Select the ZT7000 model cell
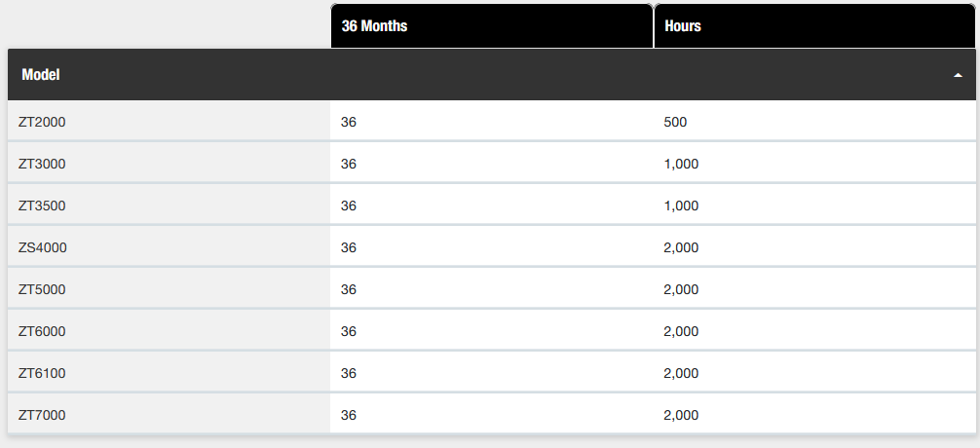This screenshot has width=980, height=448. [x=169, y=415]
